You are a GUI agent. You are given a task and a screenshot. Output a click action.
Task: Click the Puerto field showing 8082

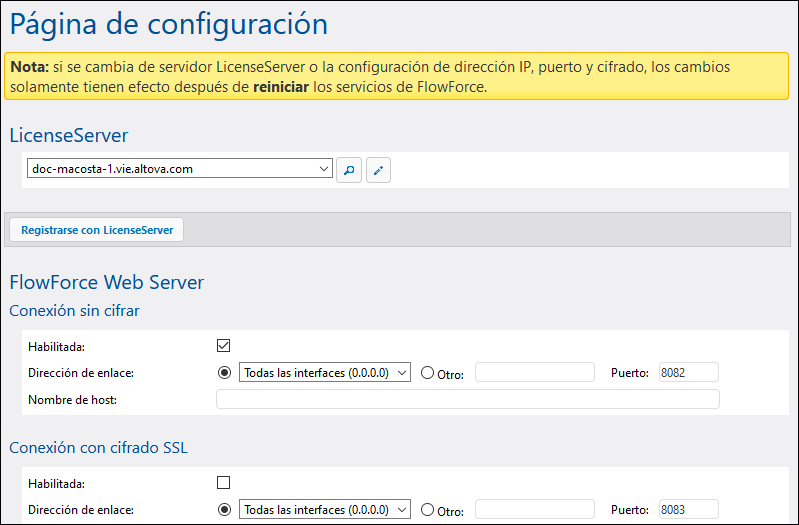[x=688, y=372]
